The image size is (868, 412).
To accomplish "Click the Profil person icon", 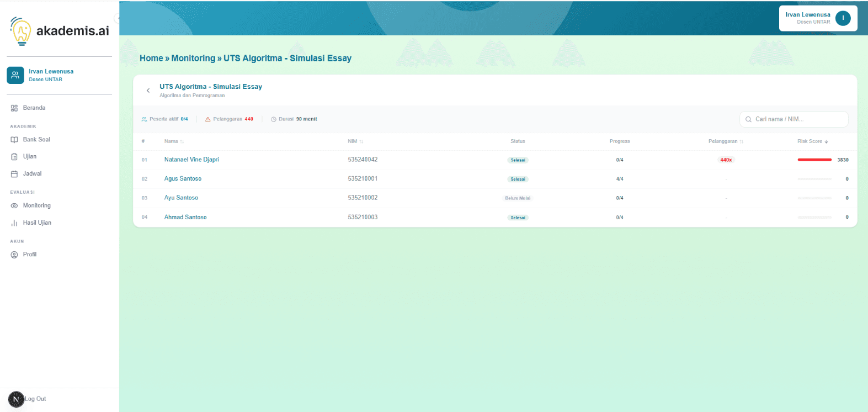I will pos(14,255).
